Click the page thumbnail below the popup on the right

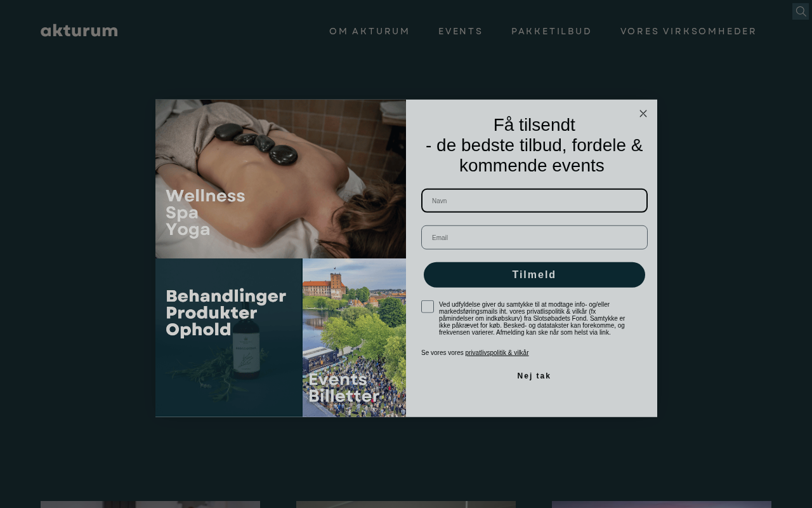click(x=662, y=504)
